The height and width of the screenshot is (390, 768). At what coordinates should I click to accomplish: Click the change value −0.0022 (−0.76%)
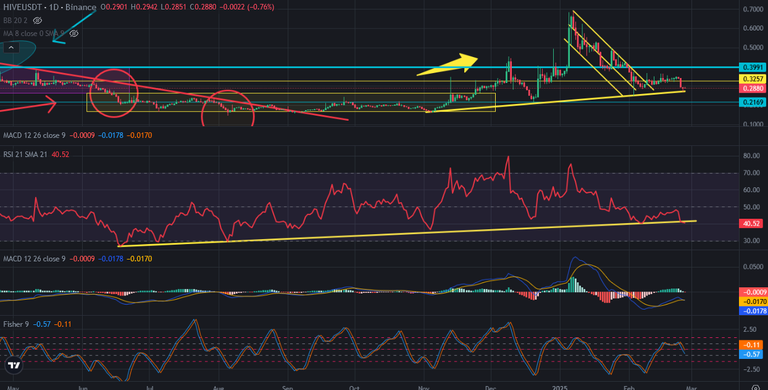[246, 7]
